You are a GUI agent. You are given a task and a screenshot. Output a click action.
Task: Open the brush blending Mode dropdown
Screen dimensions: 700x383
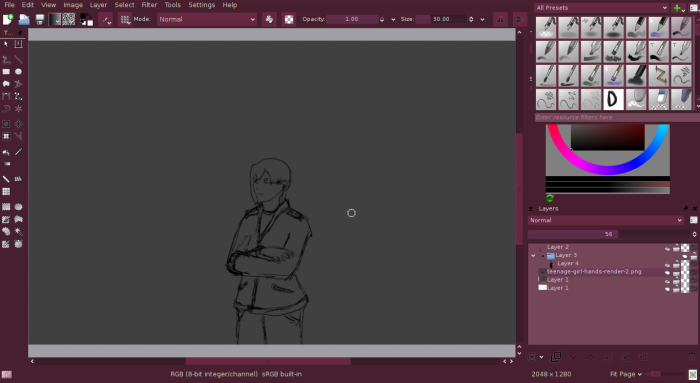[x=207, y=19]
